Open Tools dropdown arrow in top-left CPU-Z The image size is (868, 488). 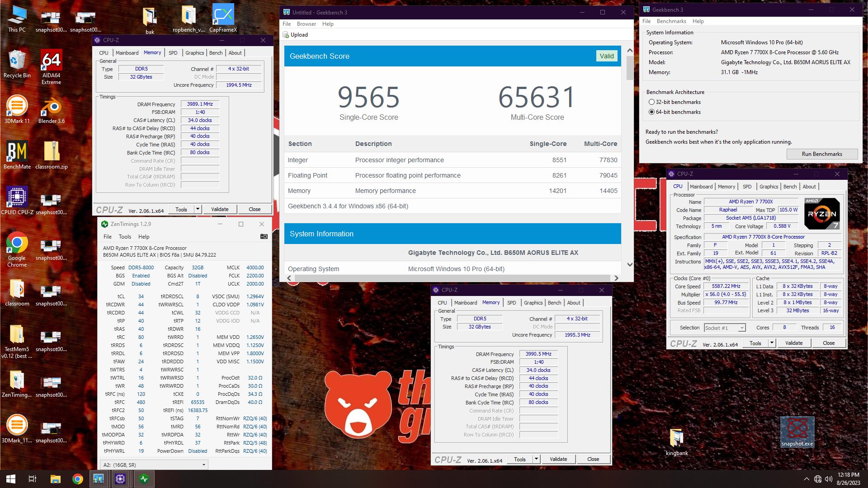click(x=198, y=209)
